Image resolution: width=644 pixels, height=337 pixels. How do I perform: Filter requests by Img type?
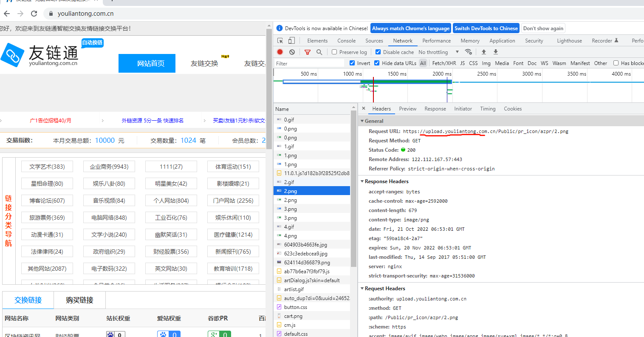(486, 63)
